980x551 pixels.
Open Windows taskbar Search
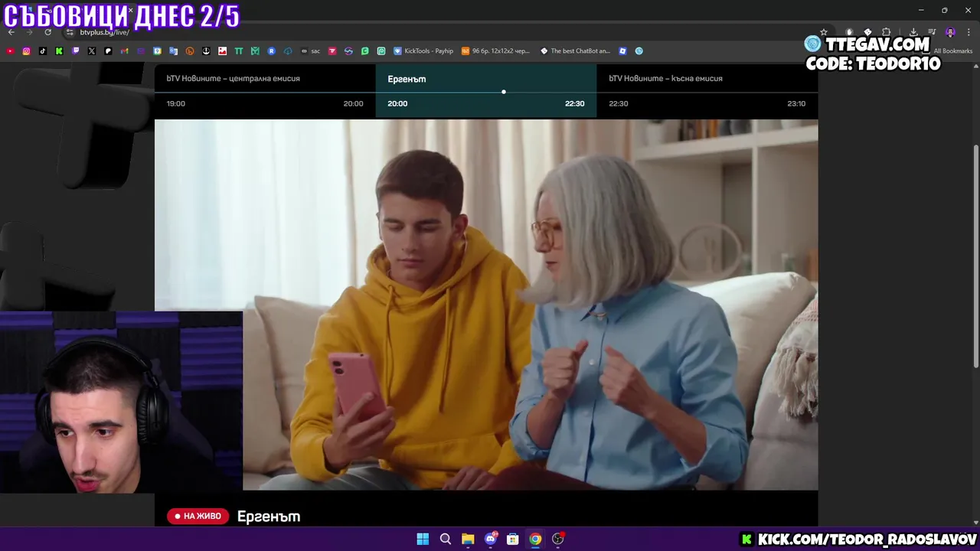click(445, 539)
